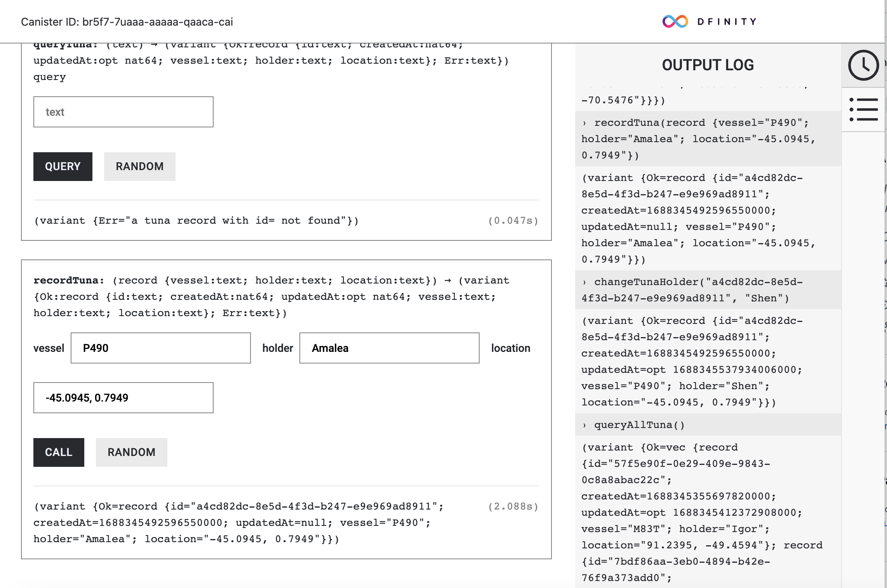
Task: Click the methods list icon
Action: tap(863, 110)
